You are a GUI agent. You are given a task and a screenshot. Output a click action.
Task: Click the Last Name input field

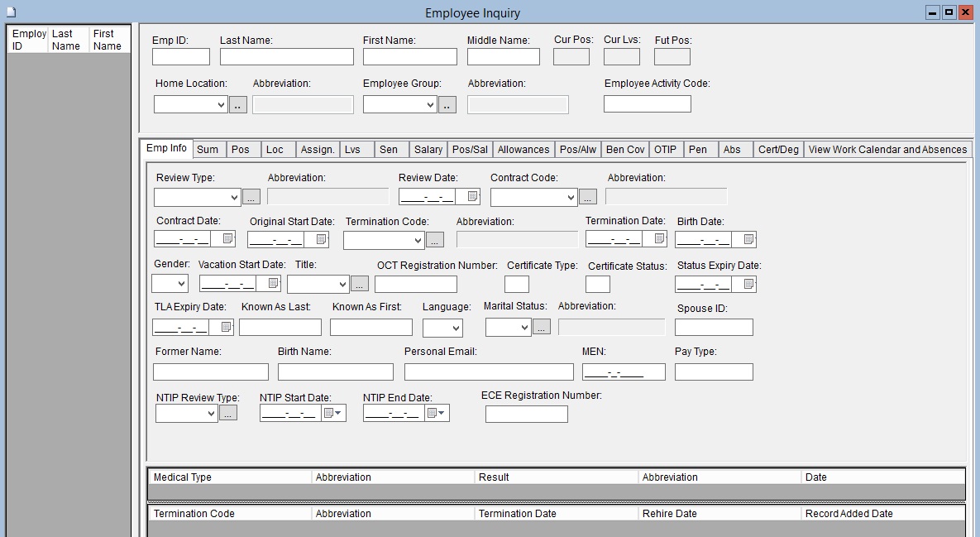pyautogui.click(x=287, y=57)
